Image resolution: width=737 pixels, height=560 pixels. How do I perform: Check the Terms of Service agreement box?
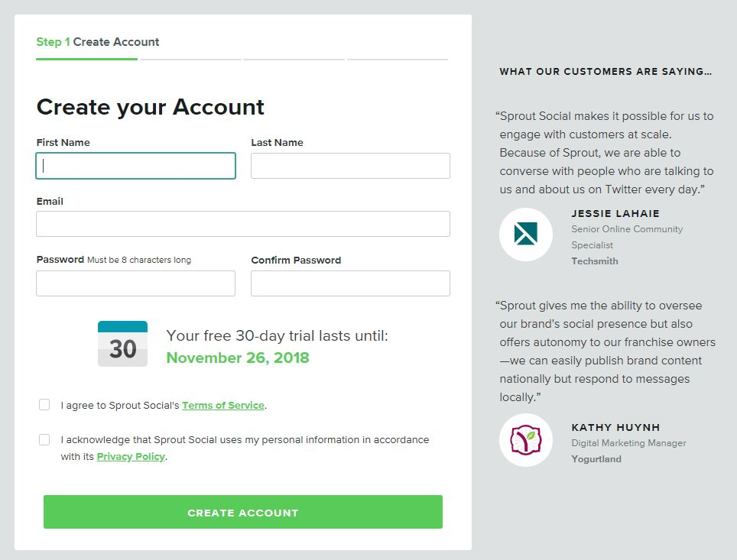(44, 405)
